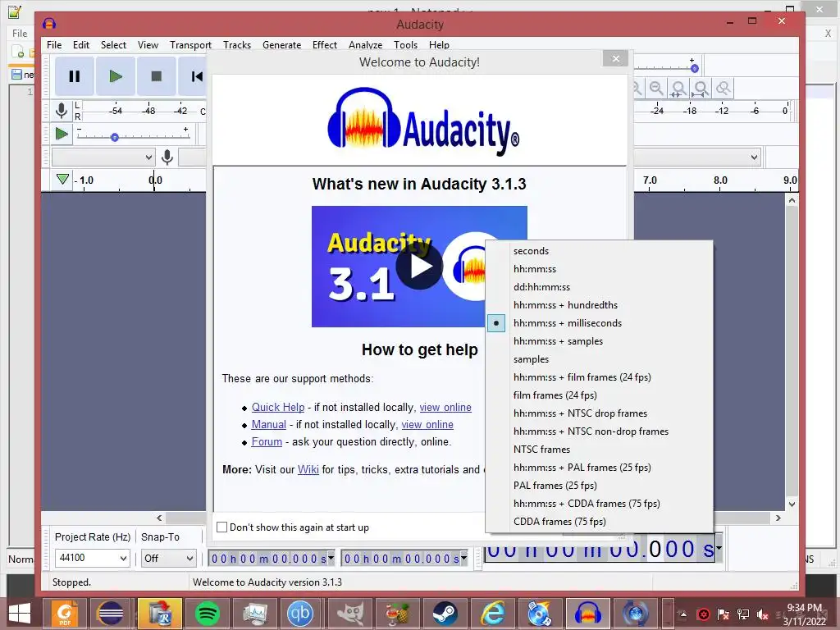Adjust the playback volume slider knob
The height and width of the screenshot is (630, 840).
point(694,69)
